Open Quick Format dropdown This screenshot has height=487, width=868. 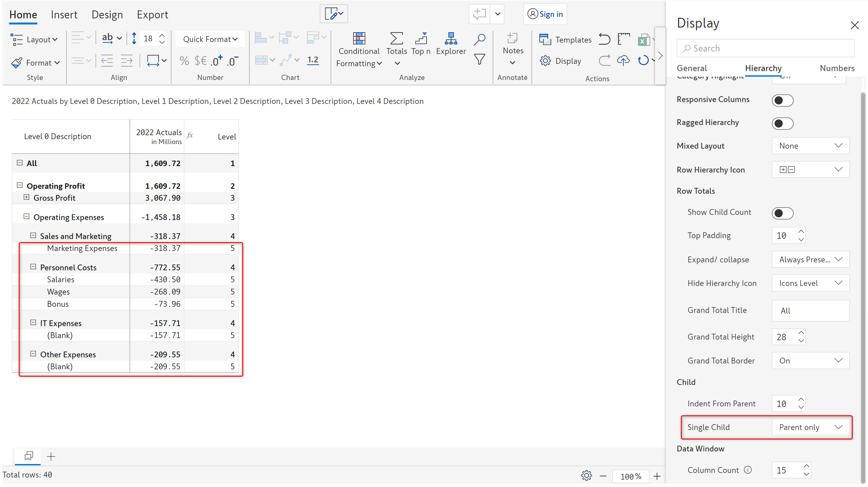[210, 39]
